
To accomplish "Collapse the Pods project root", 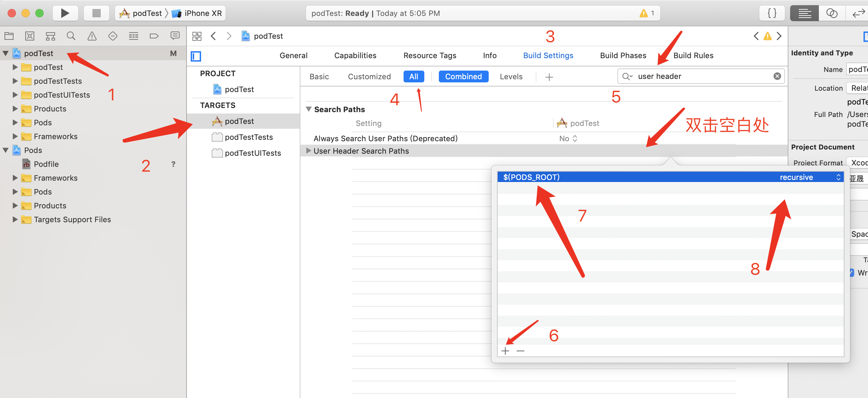I will (6, 150).
